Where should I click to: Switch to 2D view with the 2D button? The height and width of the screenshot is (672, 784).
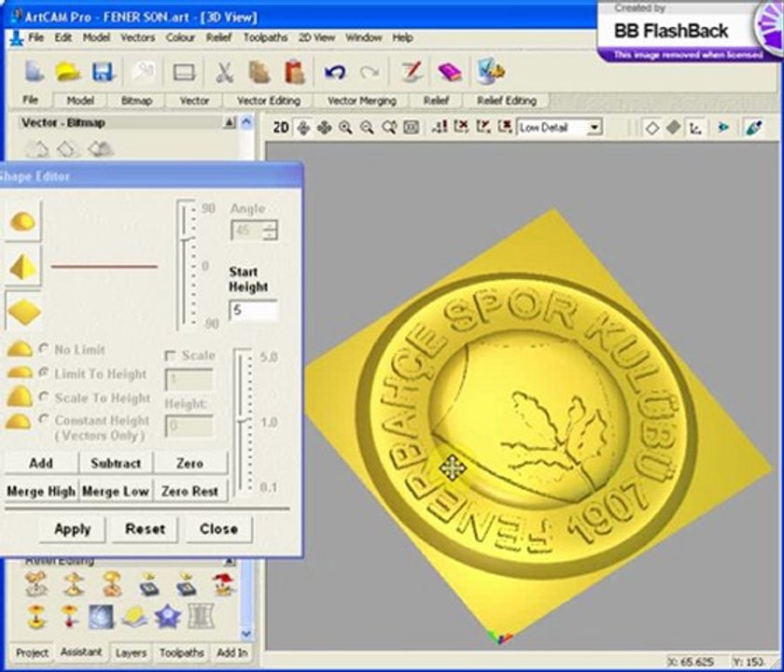pos(281,128)
